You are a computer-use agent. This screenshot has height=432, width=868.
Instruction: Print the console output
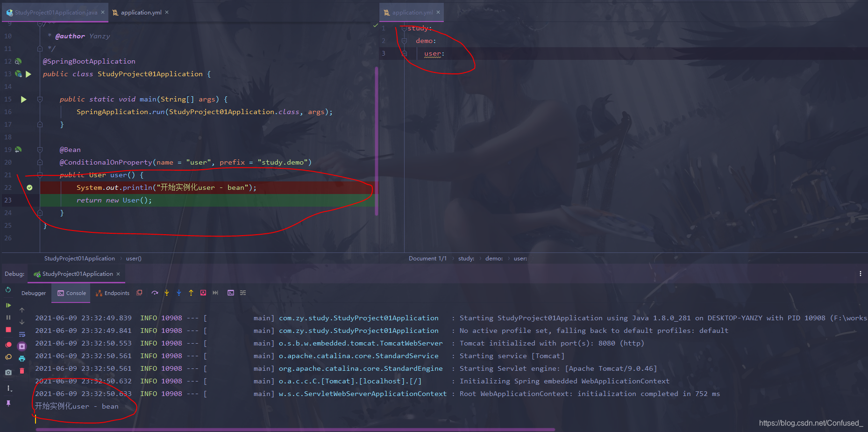22,359
